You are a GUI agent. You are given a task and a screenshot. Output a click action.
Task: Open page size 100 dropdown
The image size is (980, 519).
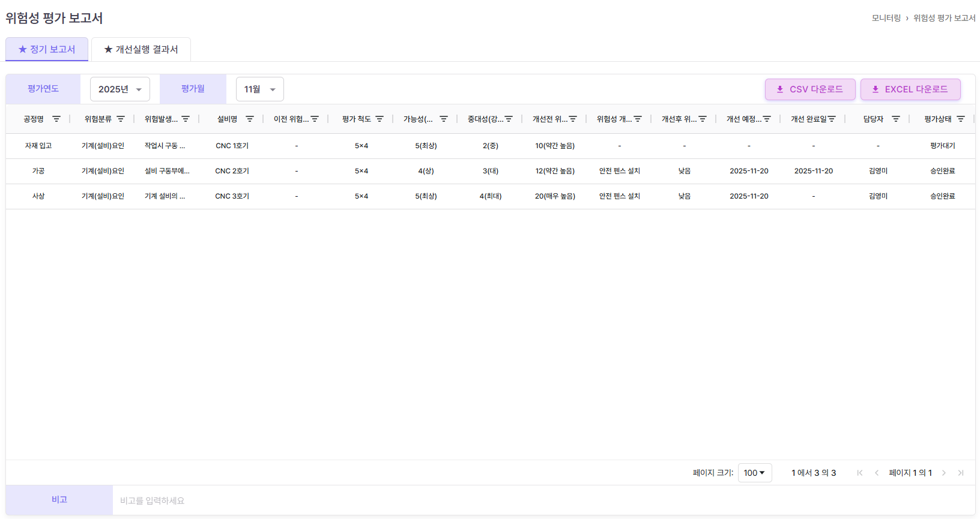coord(754,473)
